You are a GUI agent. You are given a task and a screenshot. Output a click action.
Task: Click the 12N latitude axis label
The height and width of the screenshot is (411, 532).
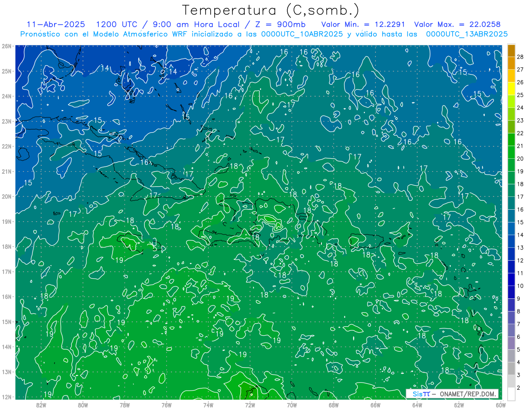(x=7, y=397)
